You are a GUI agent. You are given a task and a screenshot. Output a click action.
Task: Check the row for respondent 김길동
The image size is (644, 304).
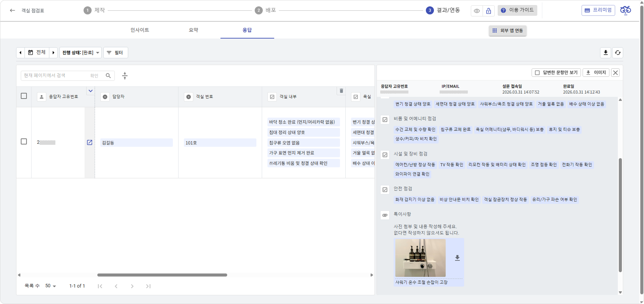[x=24, y=141]
